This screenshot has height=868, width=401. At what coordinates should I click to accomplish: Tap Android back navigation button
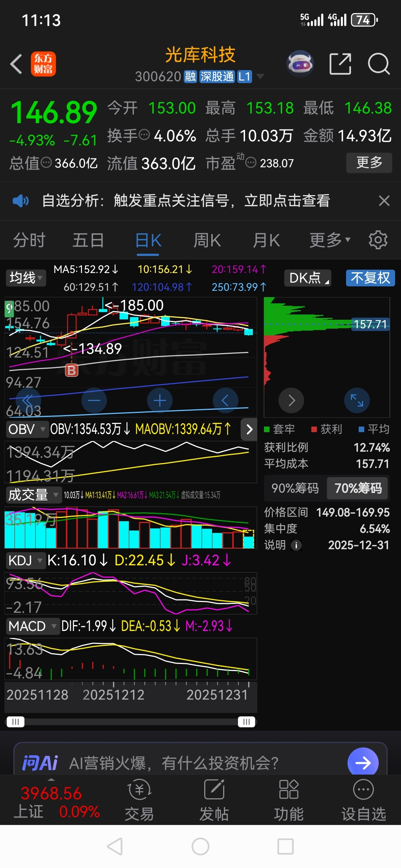[115, 846]
